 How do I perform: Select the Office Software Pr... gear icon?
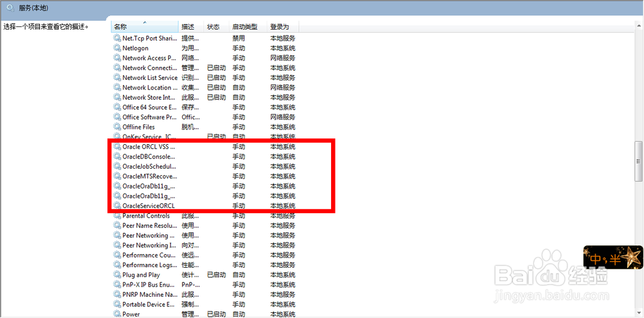(117, 117)
